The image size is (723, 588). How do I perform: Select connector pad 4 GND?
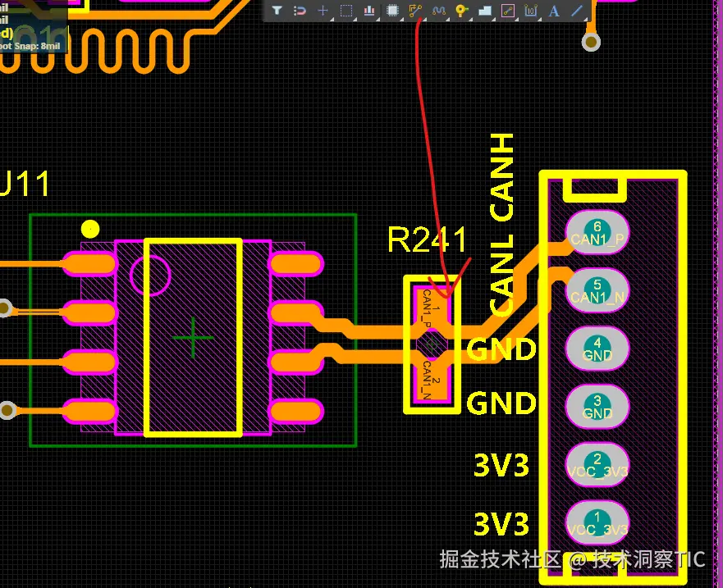[597, 349]
